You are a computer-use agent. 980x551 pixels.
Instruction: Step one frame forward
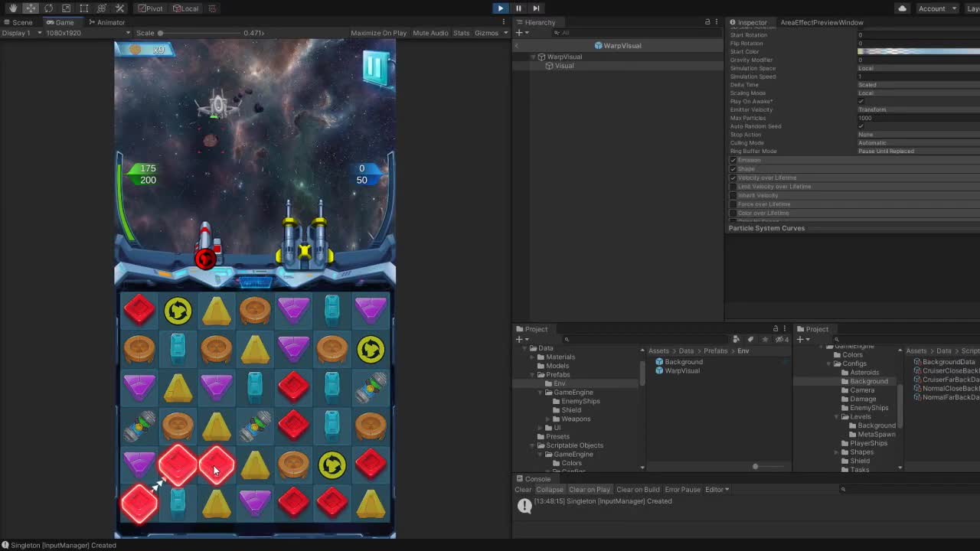[x=534, y=8]
